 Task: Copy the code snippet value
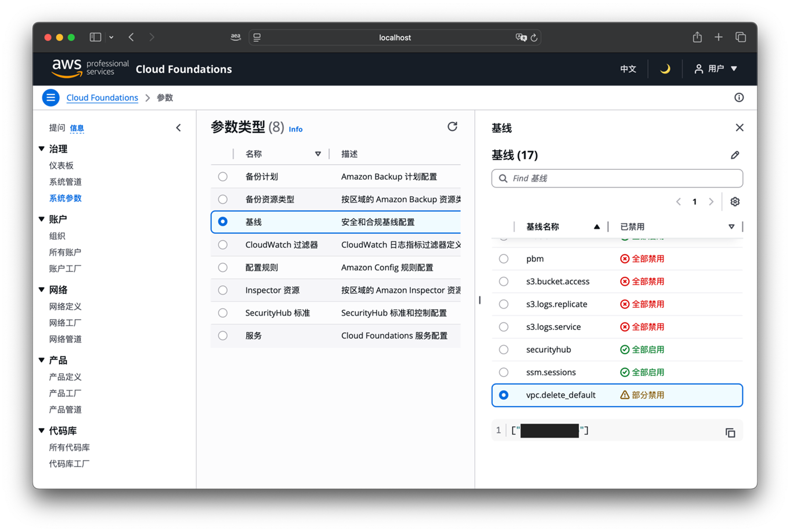point(730,433)
